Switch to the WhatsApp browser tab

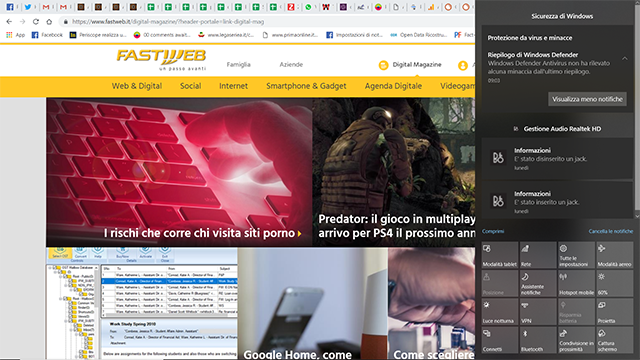tap(308, 7)
